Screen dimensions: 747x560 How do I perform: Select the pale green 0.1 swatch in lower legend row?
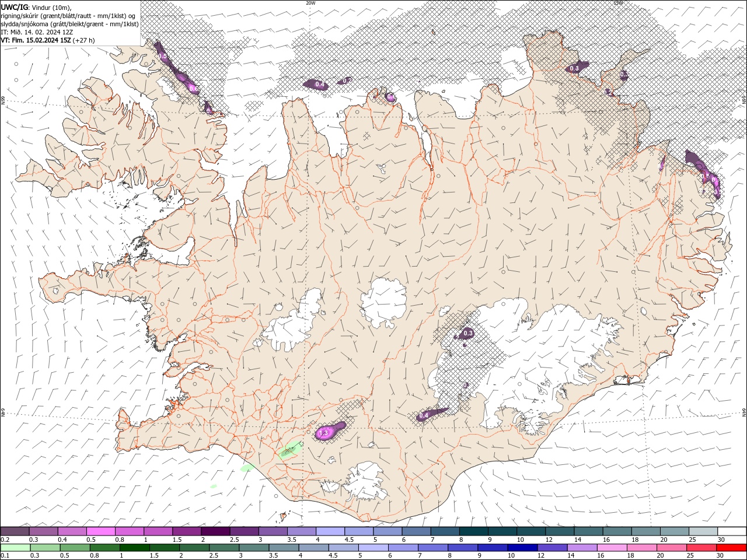[x=15, y=548]
